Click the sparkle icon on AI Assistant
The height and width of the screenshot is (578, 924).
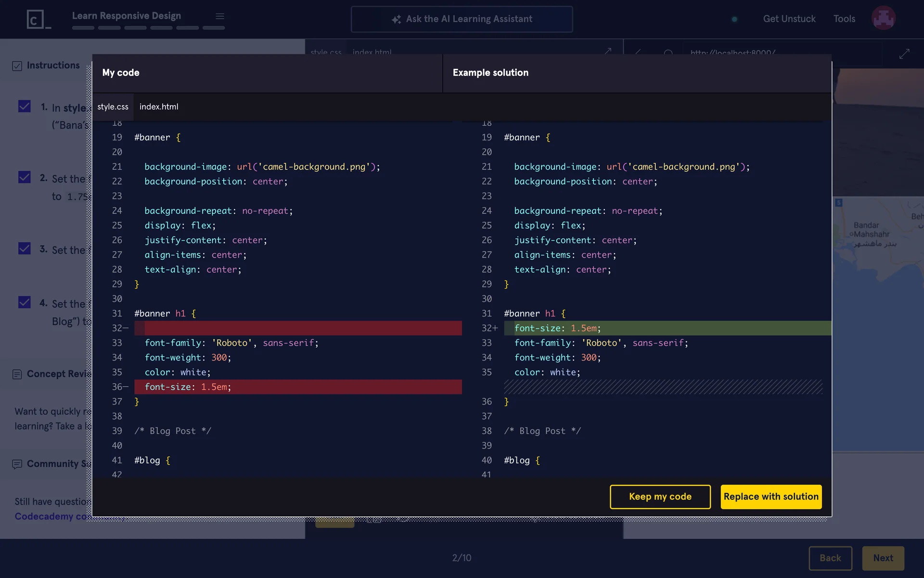[x=396, y=19]
